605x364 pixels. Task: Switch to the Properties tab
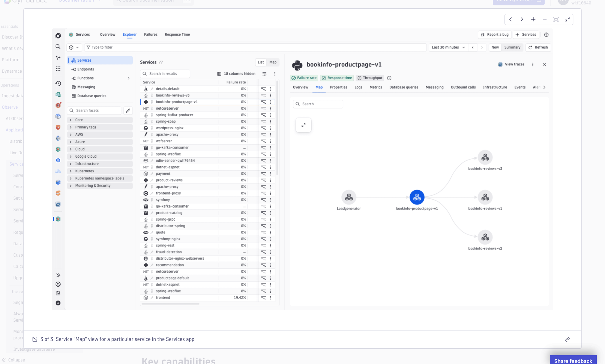coord(338,88)
